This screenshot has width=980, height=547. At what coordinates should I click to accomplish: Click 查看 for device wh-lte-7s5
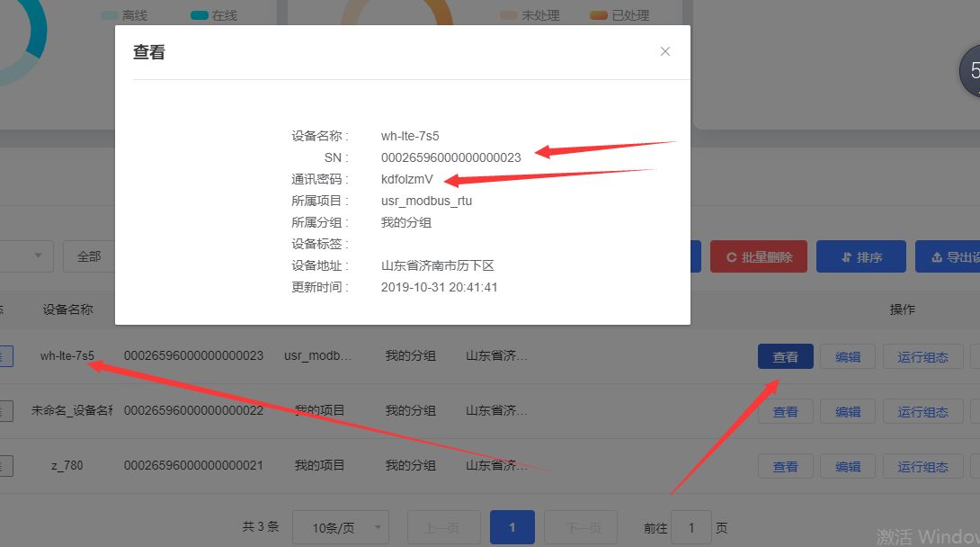coord(785,357)
